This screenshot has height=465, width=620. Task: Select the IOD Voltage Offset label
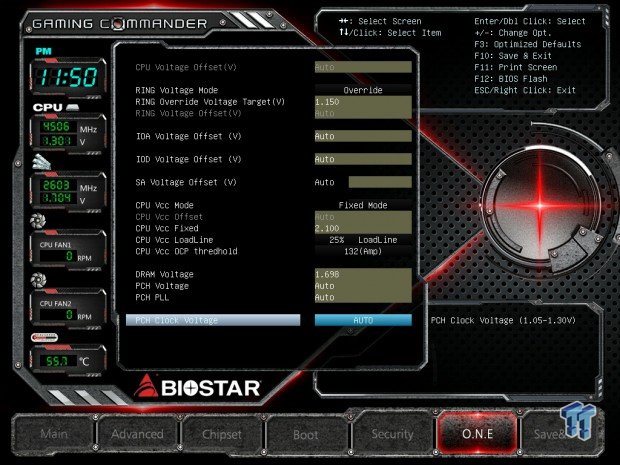[x=188, y=159]
